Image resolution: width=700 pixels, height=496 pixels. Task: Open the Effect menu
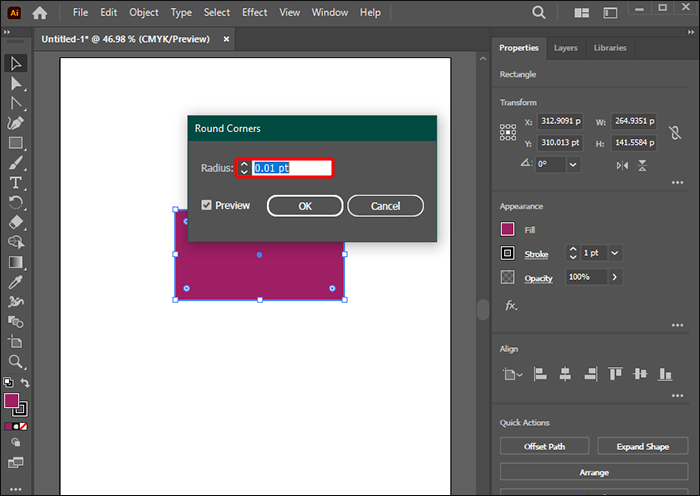[255, 12]
